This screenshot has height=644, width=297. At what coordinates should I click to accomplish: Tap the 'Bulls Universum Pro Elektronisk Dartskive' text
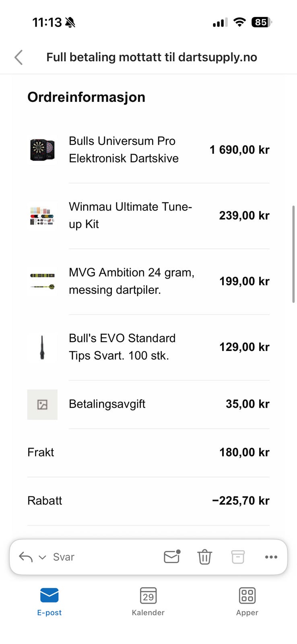124,150
